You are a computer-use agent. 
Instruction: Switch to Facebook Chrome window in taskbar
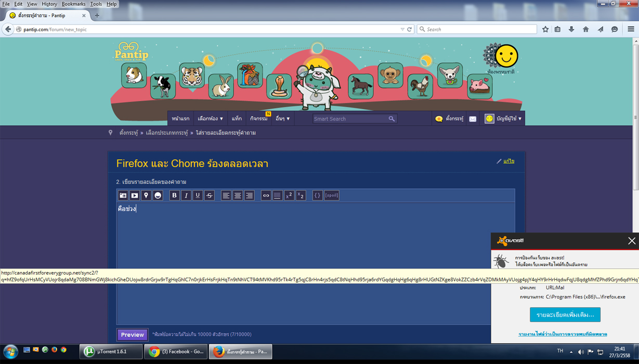tap(176, 352)
